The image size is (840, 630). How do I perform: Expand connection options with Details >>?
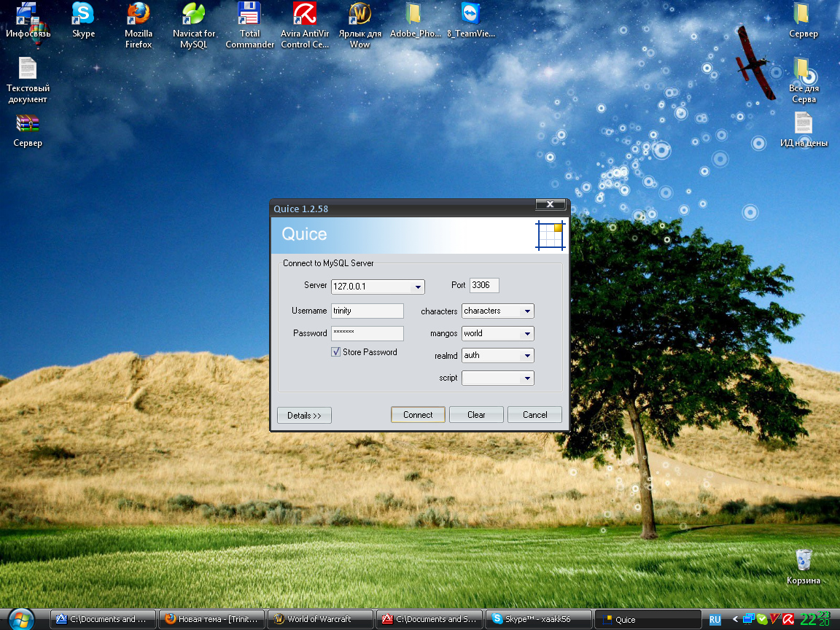tap(304, 415)
